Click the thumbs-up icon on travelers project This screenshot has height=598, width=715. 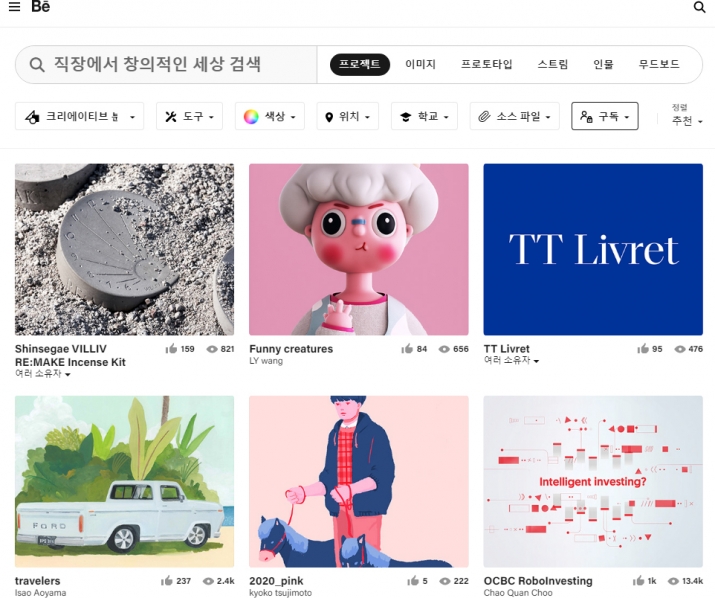(x=166, y=581)
